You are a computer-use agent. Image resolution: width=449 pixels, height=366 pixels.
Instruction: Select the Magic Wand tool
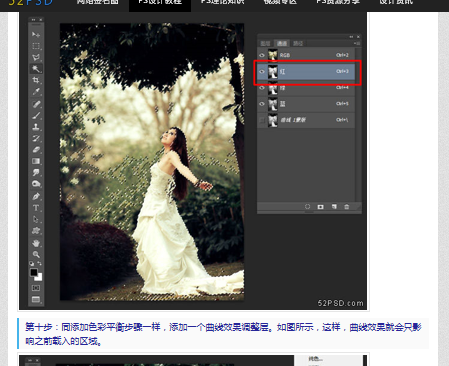[x=36, y=69]
